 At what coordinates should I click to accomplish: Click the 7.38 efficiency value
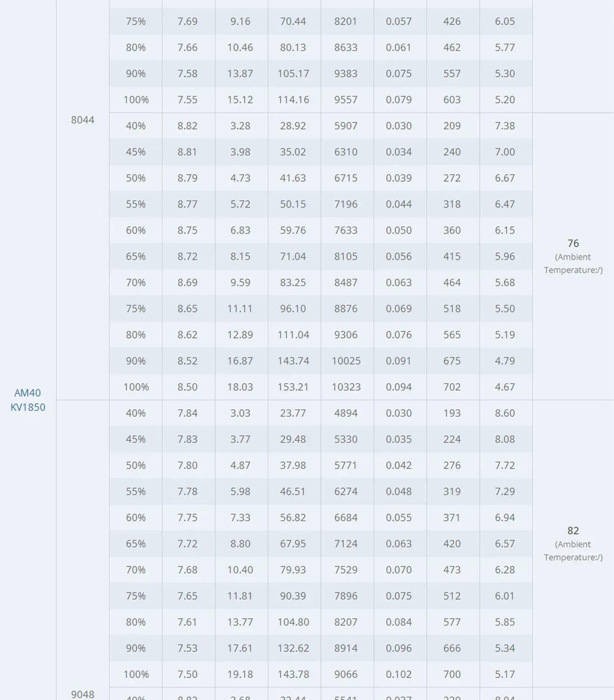click(x=505, y=126)
